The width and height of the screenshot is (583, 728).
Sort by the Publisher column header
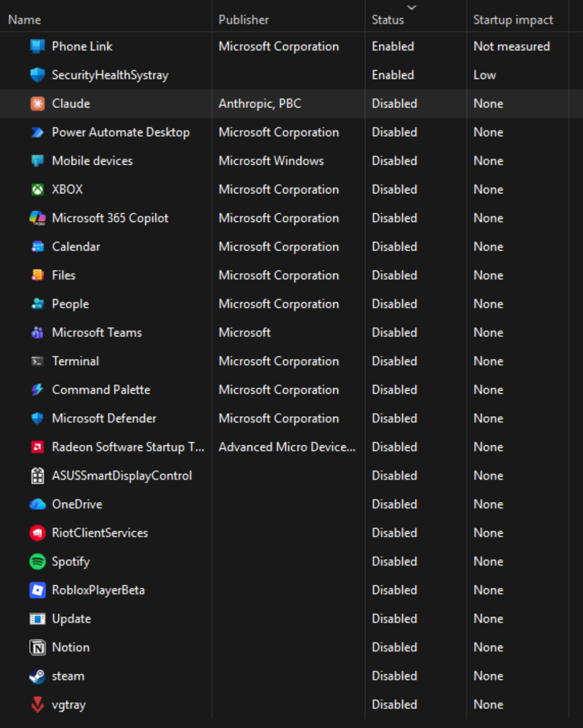244,20
